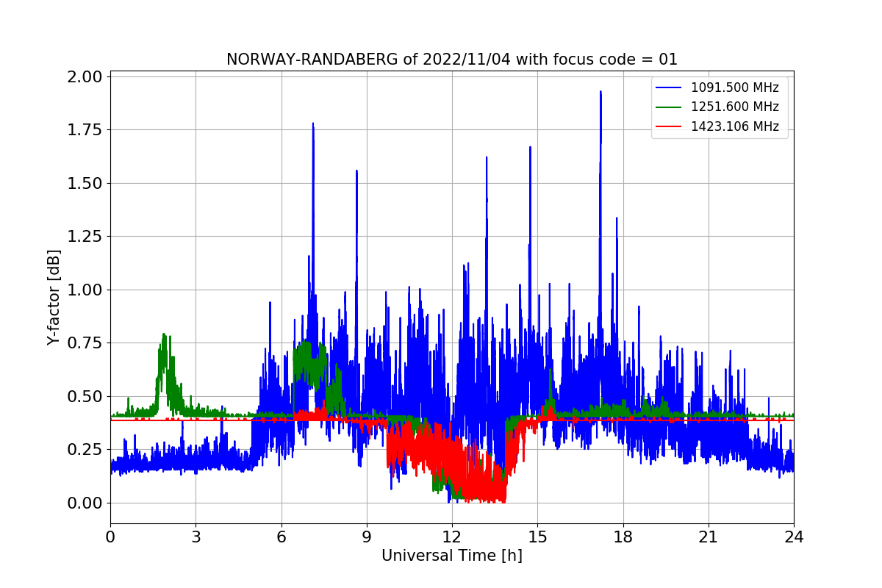The height and width of the screenshot is (588, 882).
Task: Click the 0.75 y-axis tick label
Action: pos(86,343)
